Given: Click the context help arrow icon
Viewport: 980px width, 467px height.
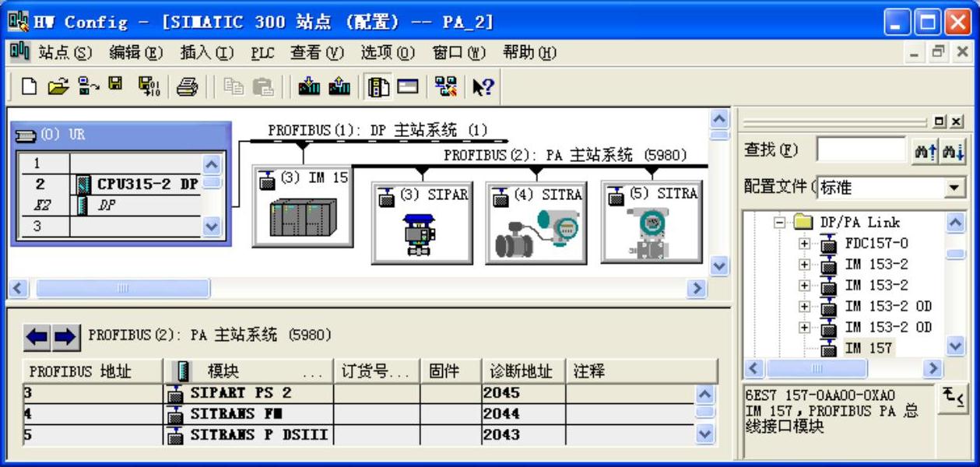Looking at the screenshot, I should pos(483,86).
